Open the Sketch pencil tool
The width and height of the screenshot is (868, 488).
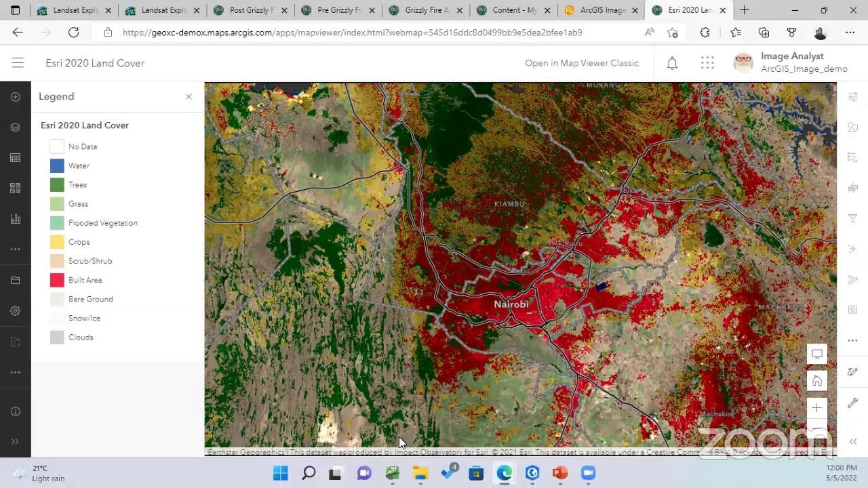pyautogui.click(x=853, y=372)
